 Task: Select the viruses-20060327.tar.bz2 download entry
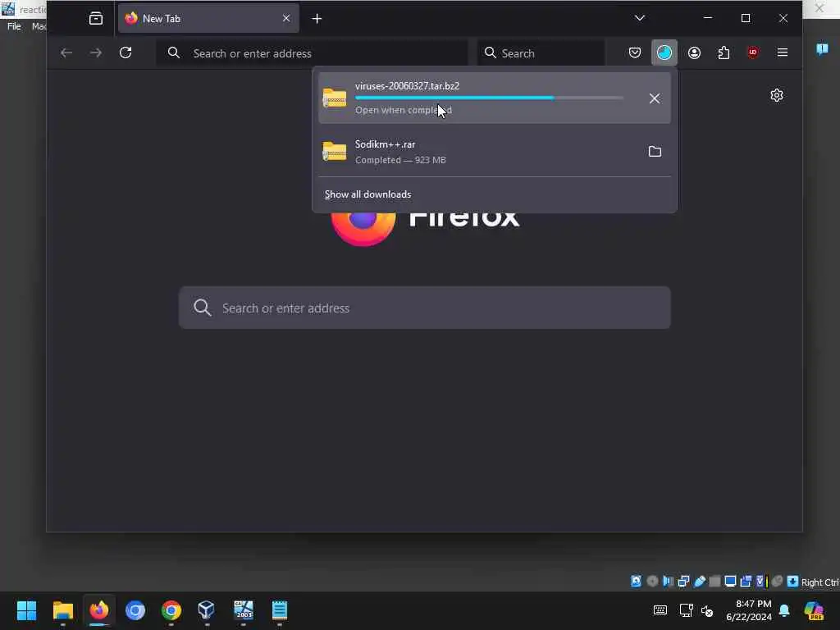[x=495, y=98]
